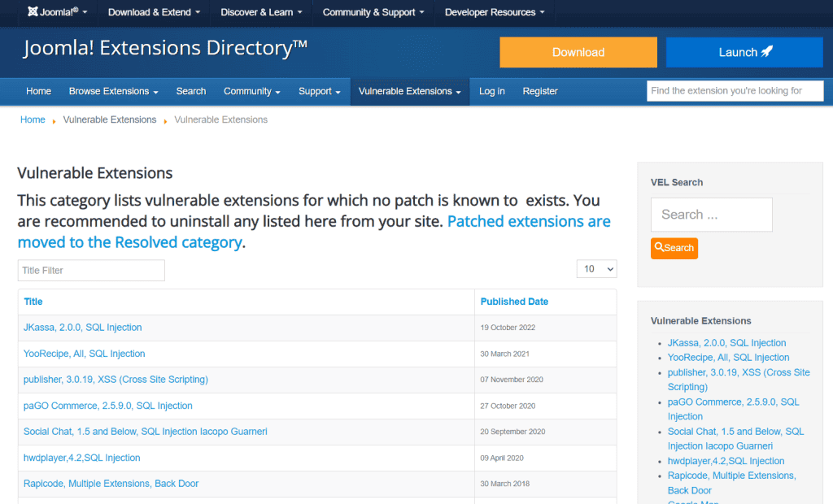Viewport: 833px width, 504px height.
Task: Sort table by Published Date column
Action: coord(514,302)
